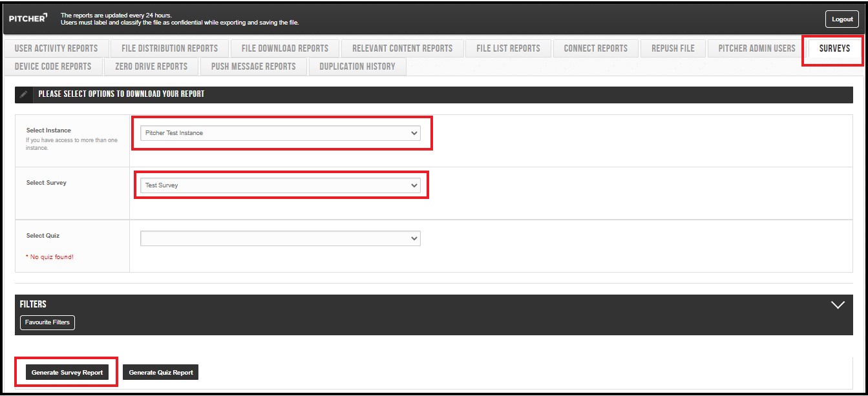Click the Generate Survey Report button
This screenshot has height=396, width=868.
[67, 373]
